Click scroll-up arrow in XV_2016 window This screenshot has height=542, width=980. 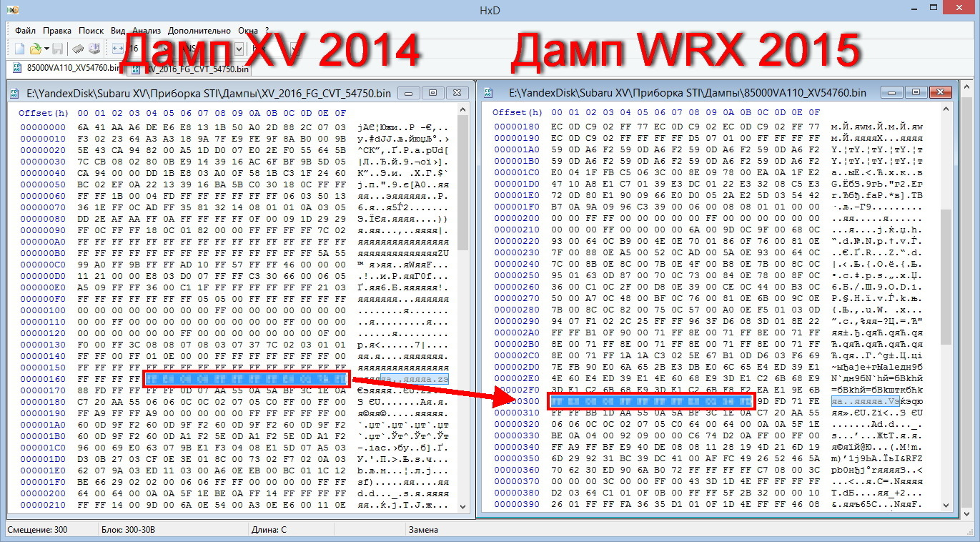(x=463, y=109)
